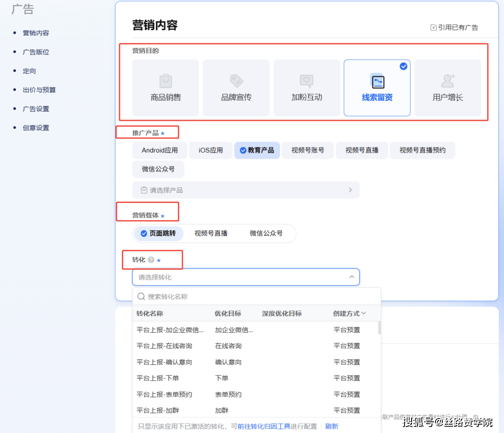The width and height of the screenshot is (504, 433).
Task: Click the 加粉互动 interaction icon
Action: (x=307, y=80)
